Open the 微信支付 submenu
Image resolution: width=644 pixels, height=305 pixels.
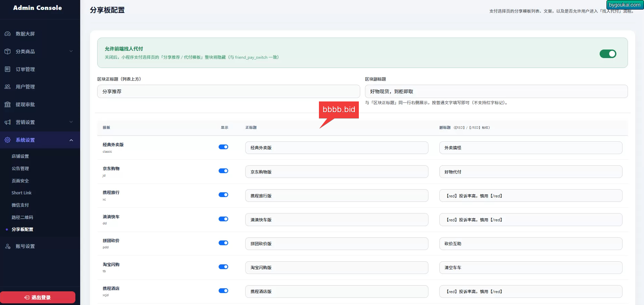coord(20,205)
